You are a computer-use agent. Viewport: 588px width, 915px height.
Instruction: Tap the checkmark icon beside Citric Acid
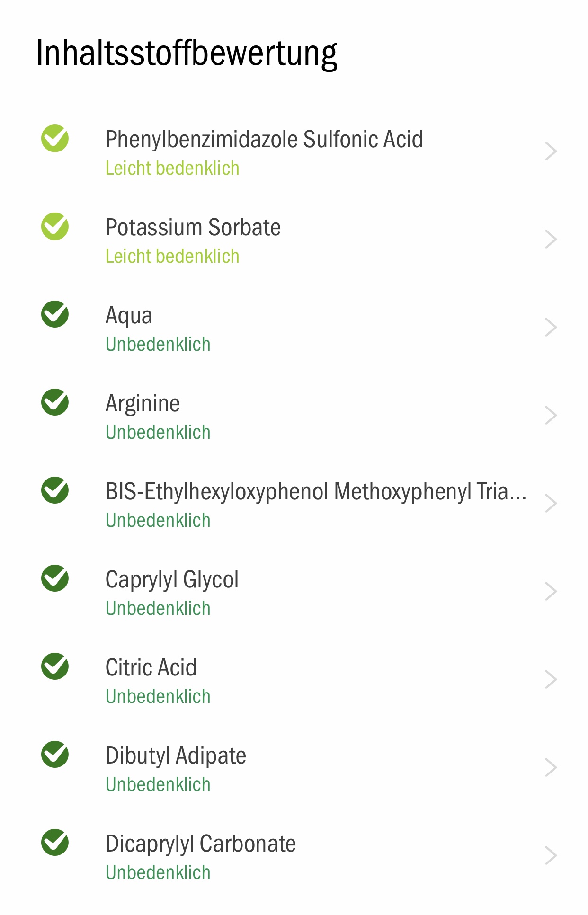55,666
